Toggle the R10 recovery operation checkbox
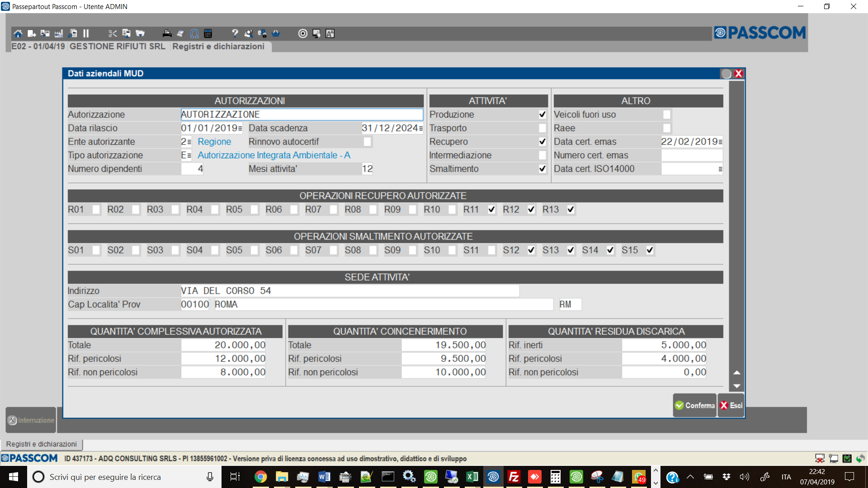868x488 pixels. 452,210
